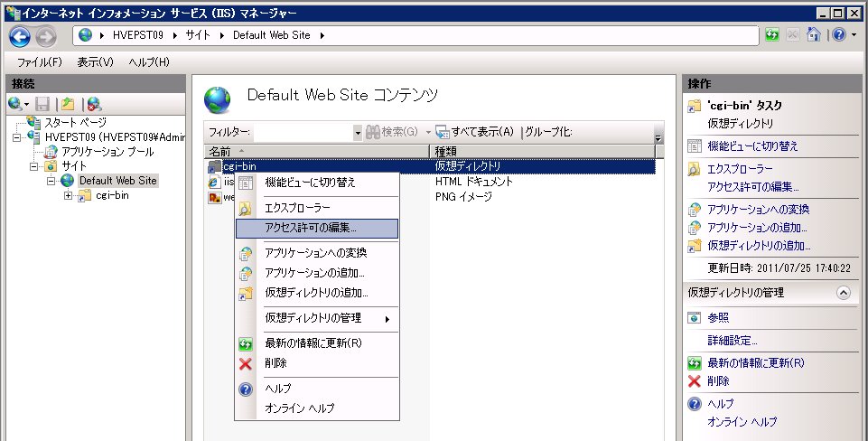Click 詳細設定... link in 操作 pane
This screenshot has height=441, width=868.
733,340
